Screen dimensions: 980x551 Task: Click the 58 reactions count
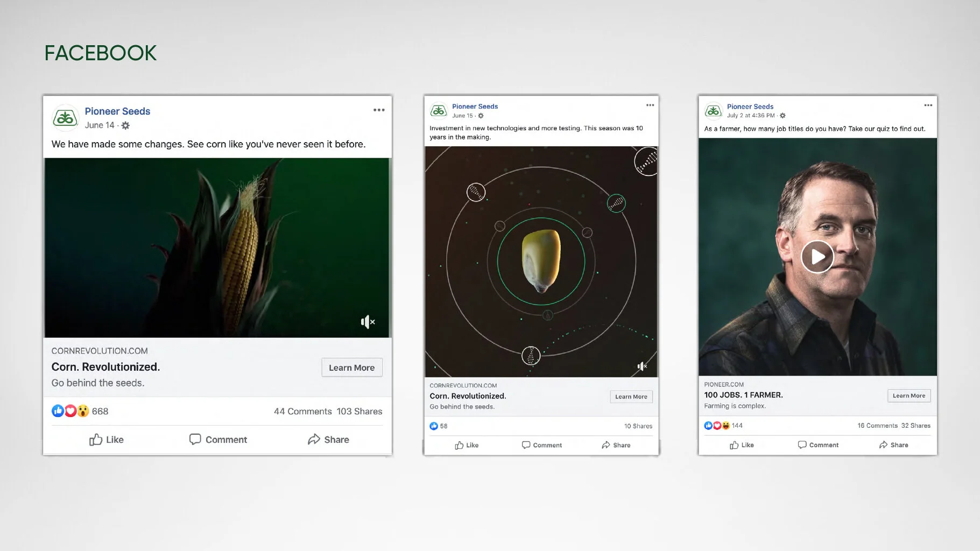444,426
